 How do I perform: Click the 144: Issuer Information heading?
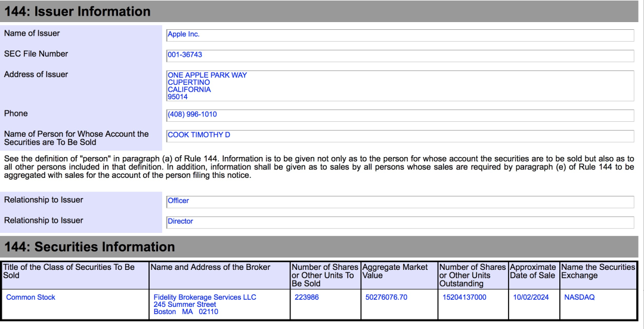(77, 11)
